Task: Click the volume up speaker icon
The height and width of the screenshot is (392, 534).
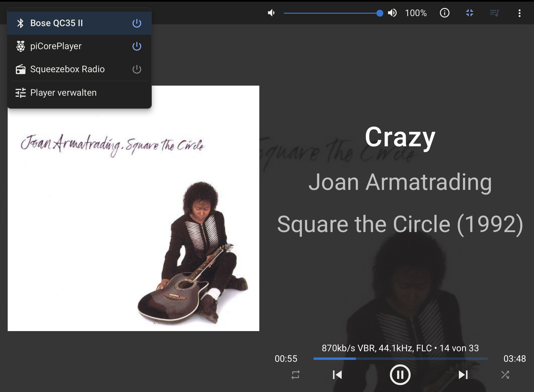Action: [392, 13]
